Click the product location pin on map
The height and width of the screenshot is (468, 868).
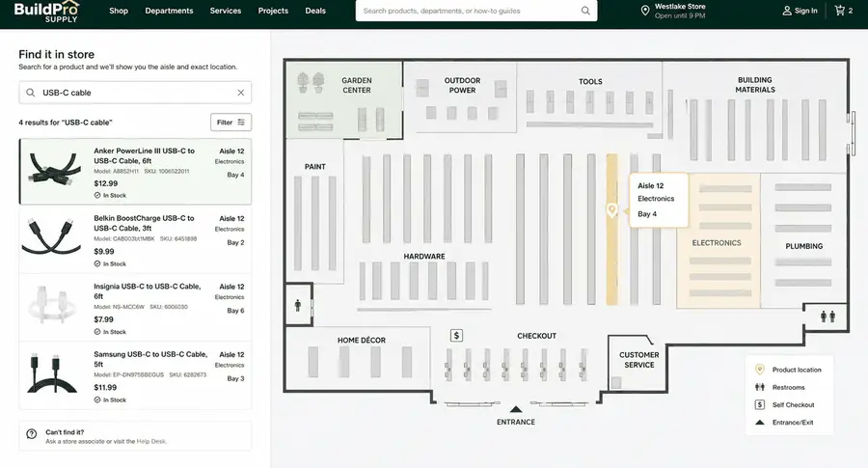click(x=611, y=210)
